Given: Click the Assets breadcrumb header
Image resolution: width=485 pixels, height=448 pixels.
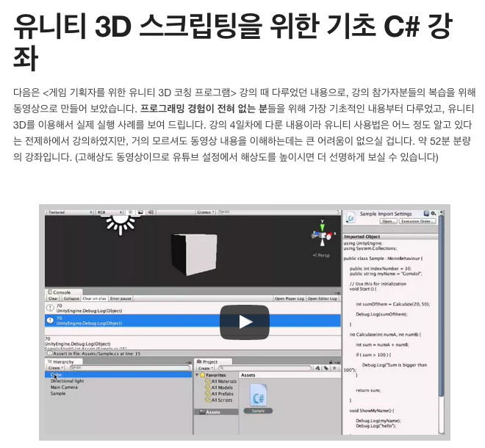Looking at the screenshot, I should point(248,375).
